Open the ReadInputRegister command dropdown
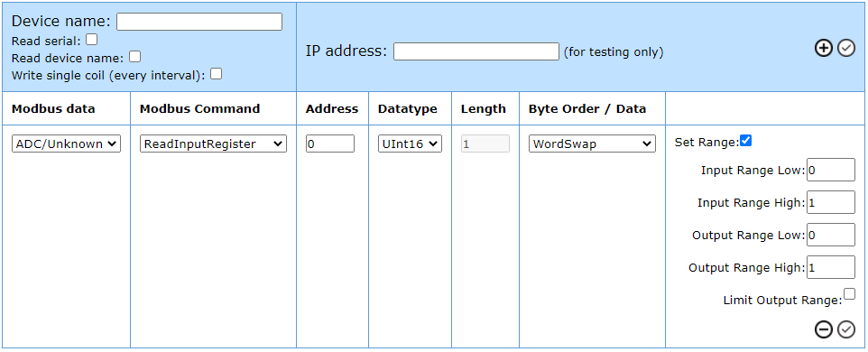 [x=213, y=144]
